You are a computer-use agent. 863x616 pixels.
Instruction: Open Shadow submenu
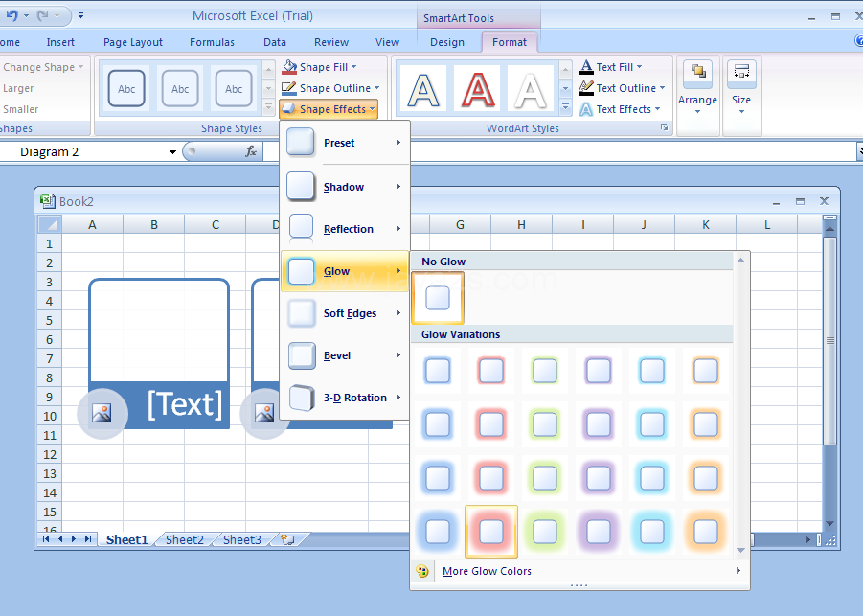(x=345, y=187)
